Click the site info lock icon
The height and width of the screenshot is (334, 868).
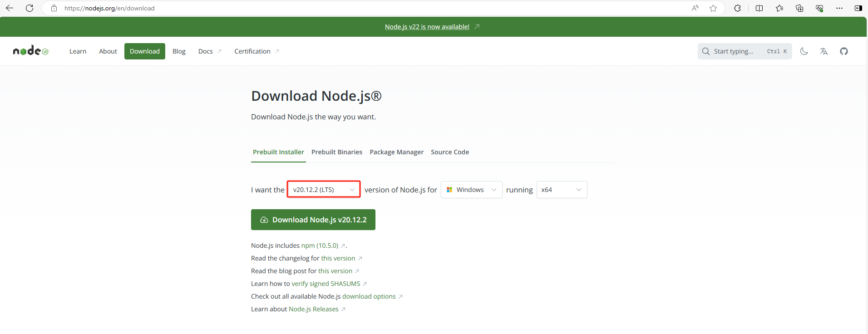(x=54, y=8)
